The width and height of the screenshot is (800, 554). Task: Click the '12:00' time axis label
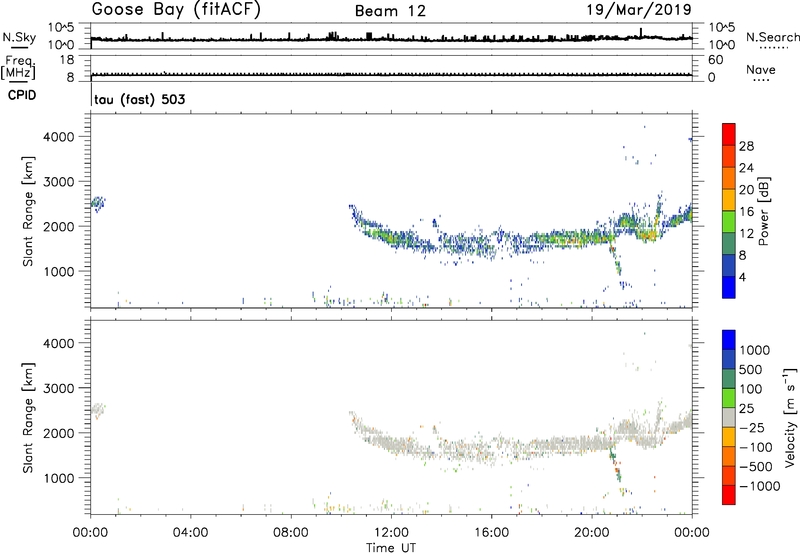[x=391, y=533]
